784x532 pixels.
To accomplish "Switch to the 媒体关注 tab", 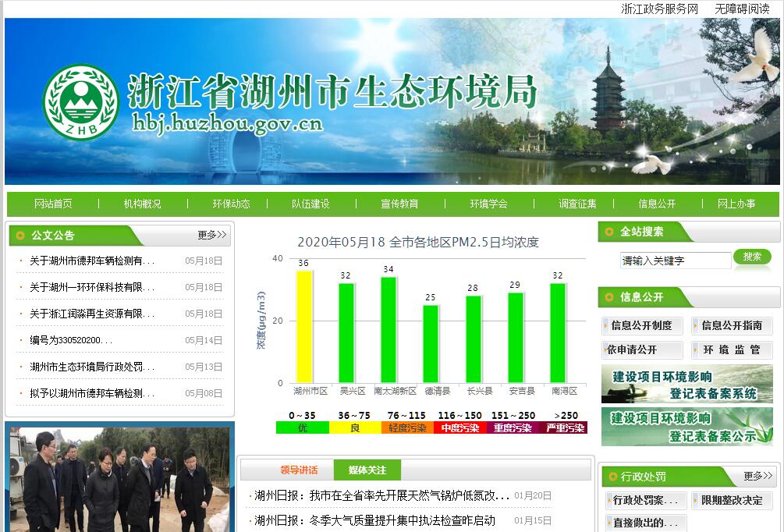I will (367, 470).
